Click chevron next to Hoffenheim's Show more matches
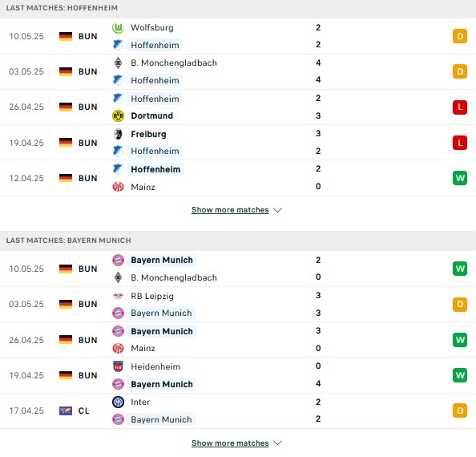This screenshot has width=476, height=457. coord(277,210)
